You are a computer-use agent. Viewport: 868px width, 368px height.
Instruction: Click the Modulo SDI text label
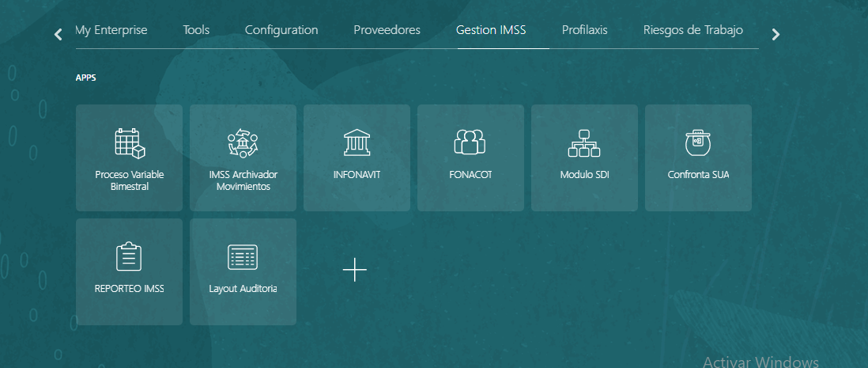584,175
